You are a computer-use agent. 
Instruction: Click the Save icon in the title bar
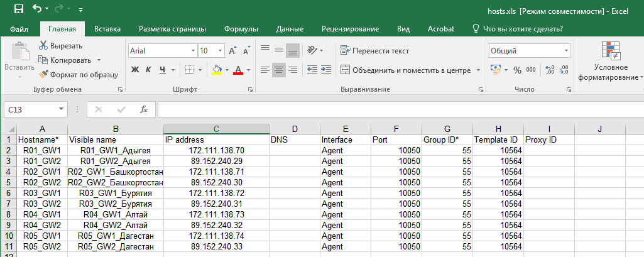tap(18, 9)
